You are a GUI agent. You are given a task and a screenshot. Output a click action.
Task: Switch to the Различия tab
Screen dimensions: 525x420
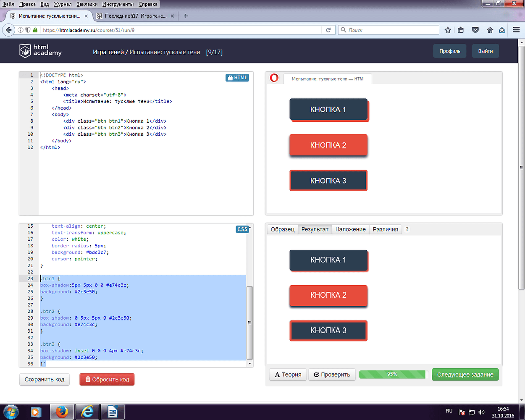click(386, 229)
